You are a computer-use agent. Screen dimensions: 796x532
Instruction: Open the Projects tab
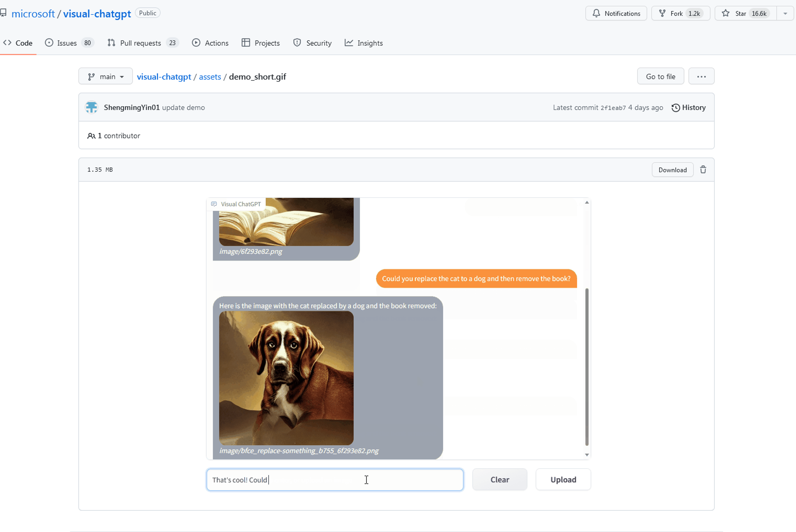(261, 43)
